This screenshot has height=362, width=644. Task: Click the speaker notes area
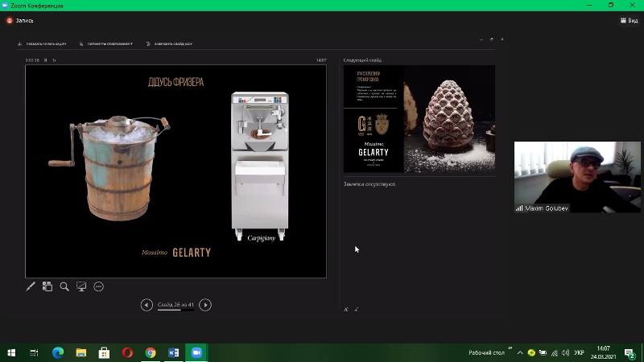click(x=419, y=242)
